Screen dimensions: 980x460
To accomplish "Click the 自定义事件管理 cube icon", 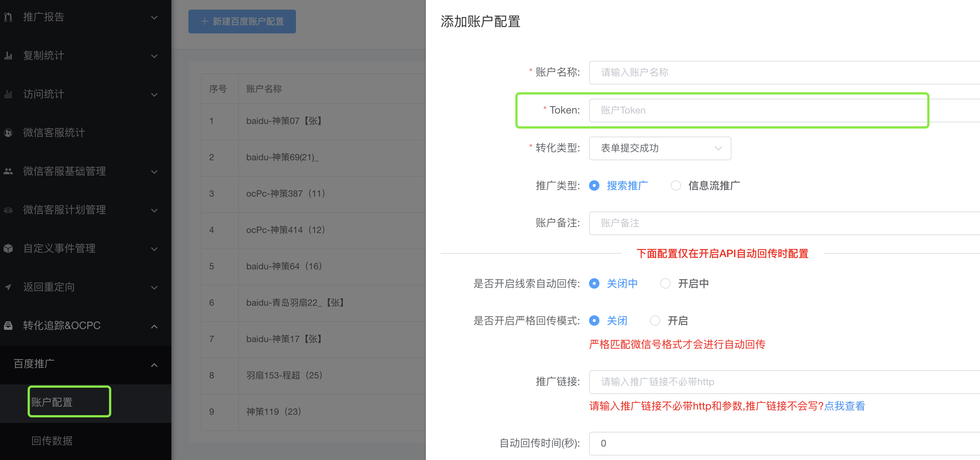I will [x=8, y=249].
